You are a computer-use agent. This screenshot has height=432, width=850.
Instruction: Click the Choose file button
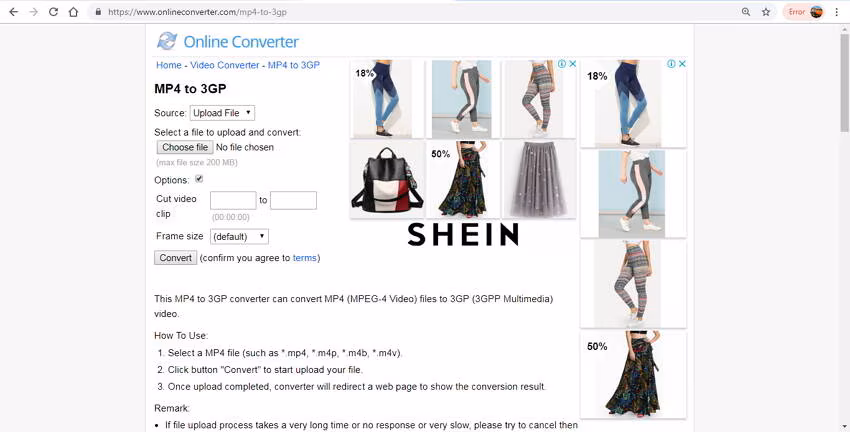pyautogui.click(x=185, y=147)
